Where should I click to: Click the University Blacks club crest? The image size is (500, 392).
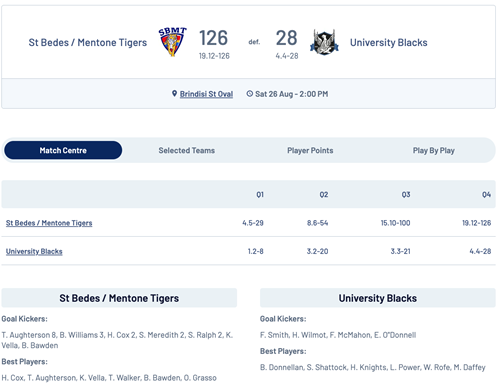pos(324,42)
